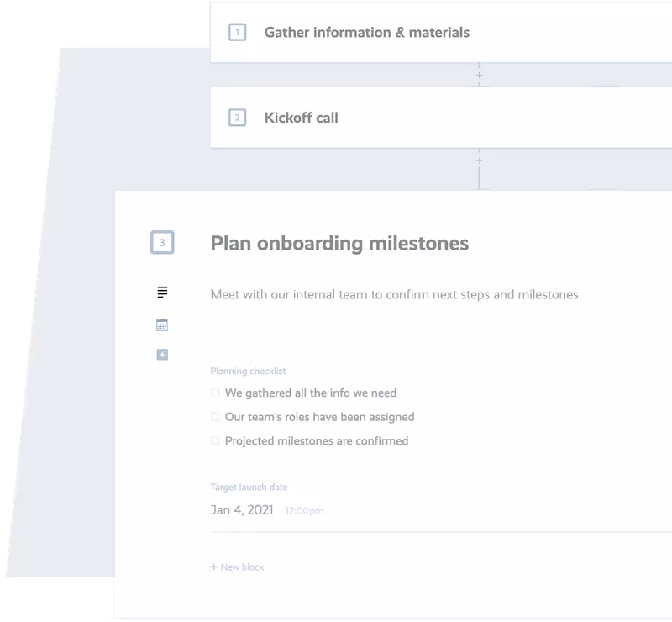Click the step 1 number badge
The width and height of the screenshot is (672, 622).
point(236,33)
